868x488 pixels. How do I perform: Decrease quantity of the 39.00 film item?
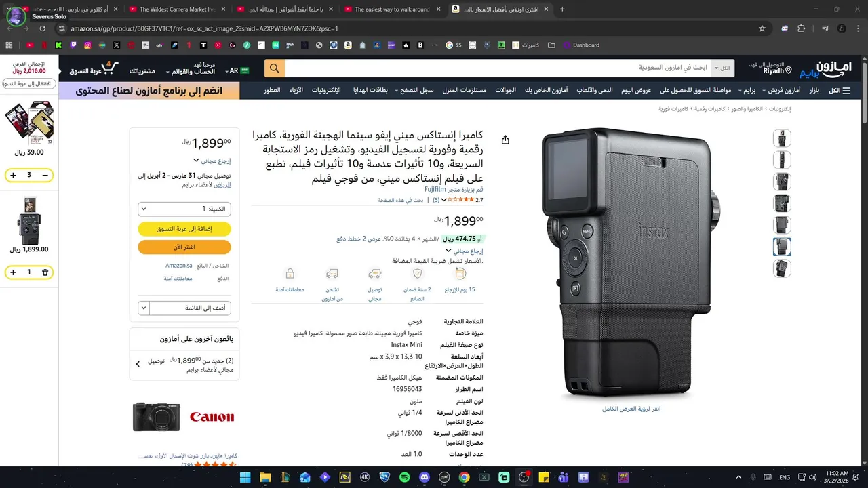45,176
